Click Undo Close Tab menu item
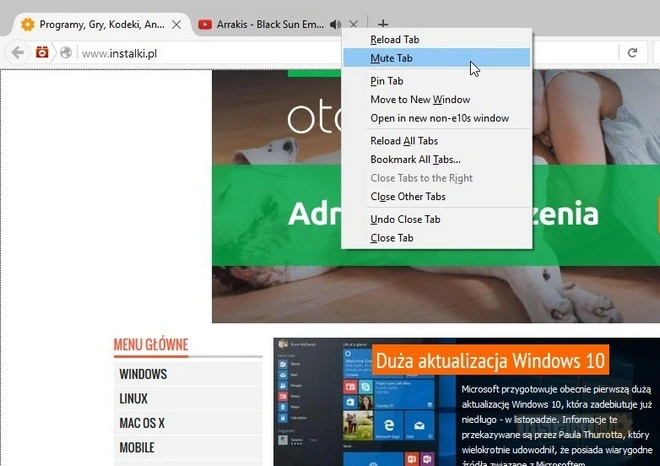This screenshot has height=466, width=660. (405, 219)
